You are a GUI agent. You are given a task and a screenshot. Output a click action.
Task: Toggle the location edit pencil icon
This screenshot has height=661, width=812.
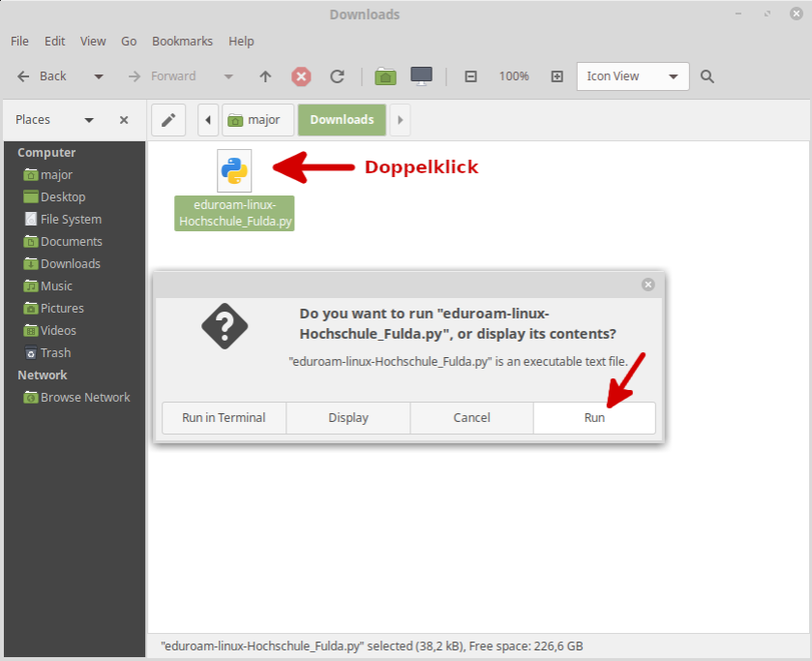pyautogui.click(x=168, y=120)
